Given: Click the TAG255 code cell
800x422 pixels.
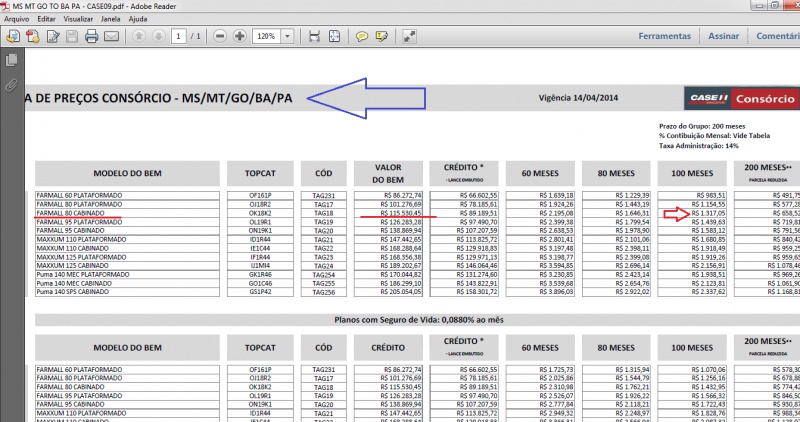Looking at the screenshot, I should click(x=323, y=284).
